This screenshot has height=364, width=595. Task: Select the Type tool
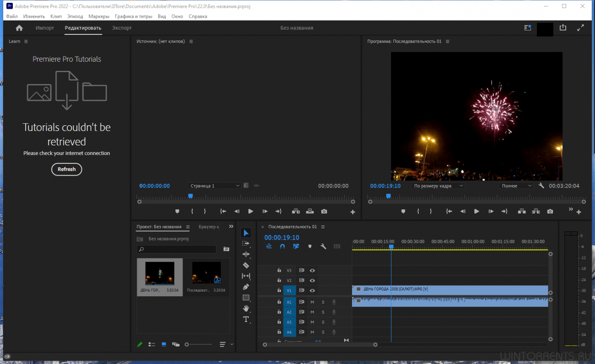tap(246, 319)
